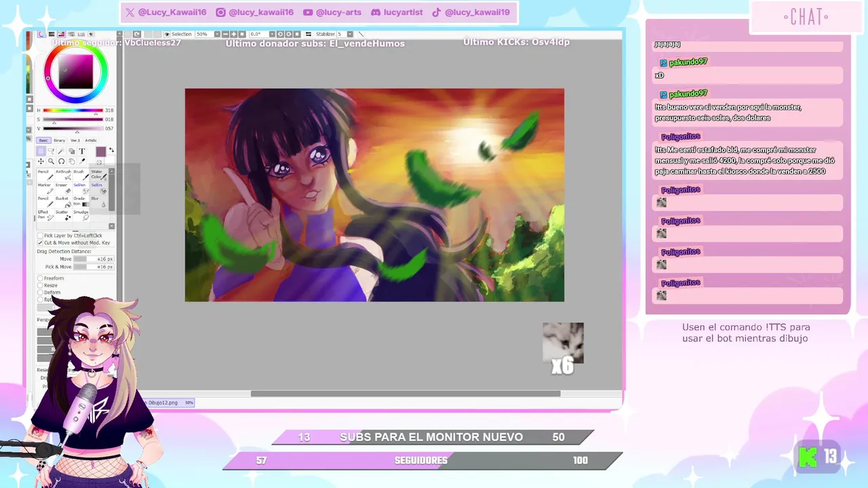Toggle the color wheel panel icon
The width and height of the screenshot is (868, 488).
point(41,34)
